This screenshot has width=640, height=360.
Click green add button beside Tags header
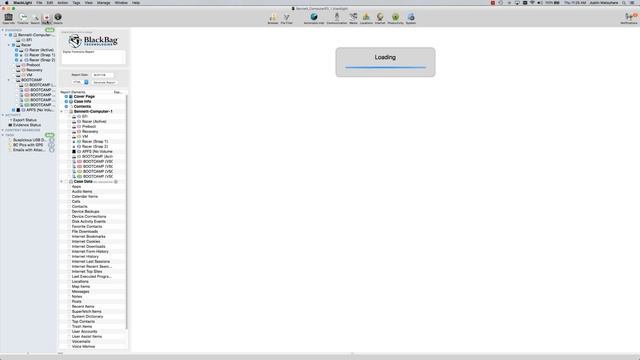click(50, 135)
